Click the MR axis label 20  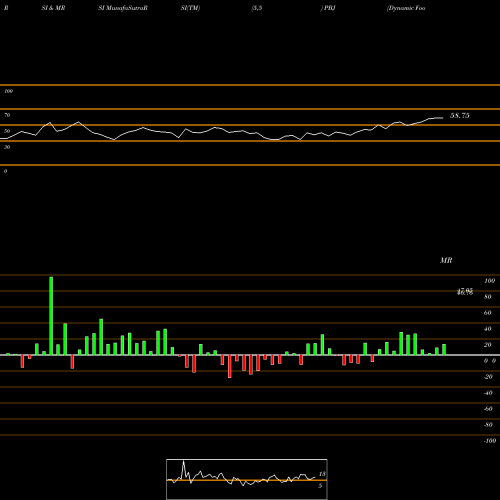(x=488, y=345)
